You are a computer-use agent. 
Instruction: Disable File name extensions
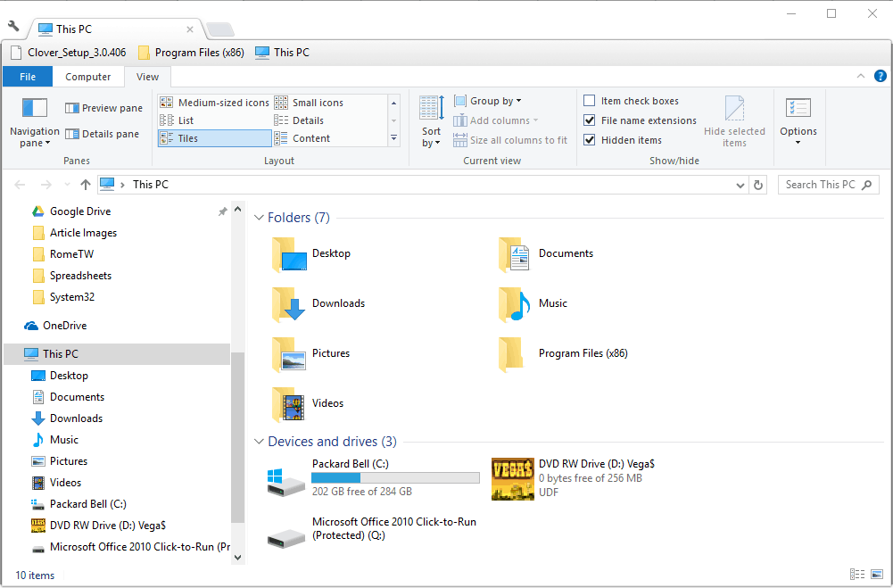(x=590, y=120)
